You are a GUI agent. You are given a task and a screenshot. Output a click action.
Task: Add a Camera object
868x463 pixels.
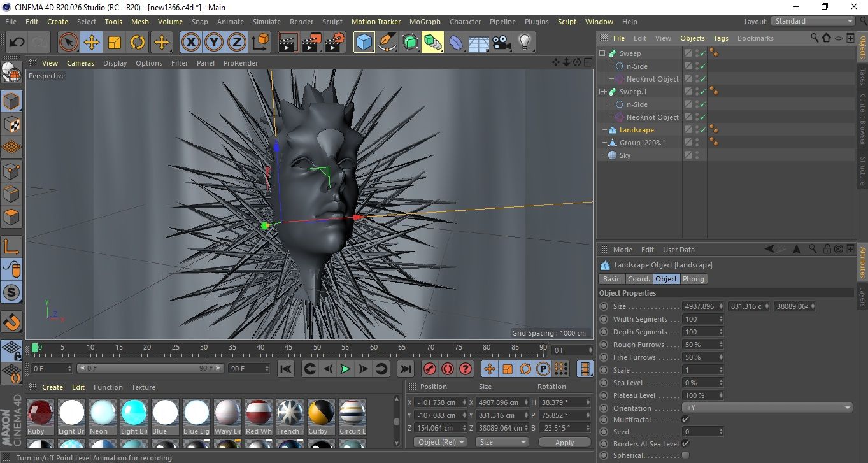point(501,43)
